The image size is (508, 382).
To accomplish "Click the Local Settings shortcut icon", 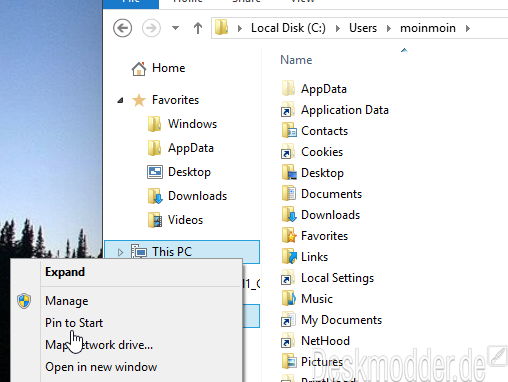I will [288, 278].
